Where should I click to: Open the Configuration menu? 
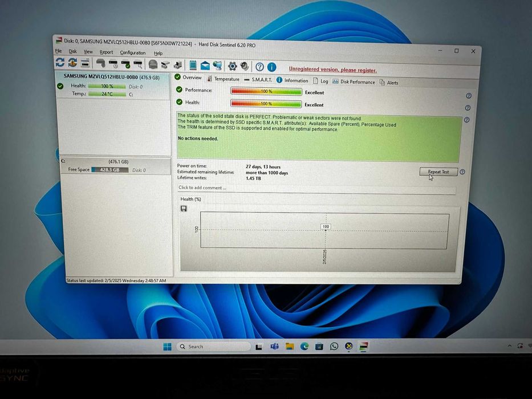[x=133, y=52]
